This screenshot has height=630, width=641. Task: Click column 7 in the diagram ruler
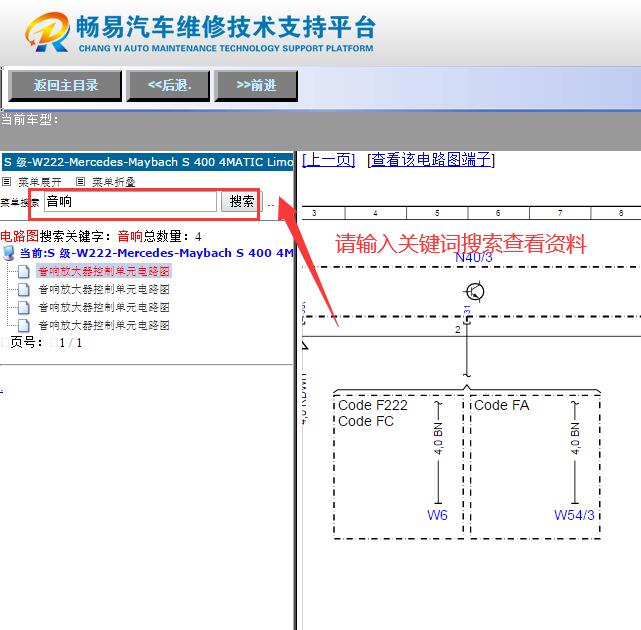560,213
